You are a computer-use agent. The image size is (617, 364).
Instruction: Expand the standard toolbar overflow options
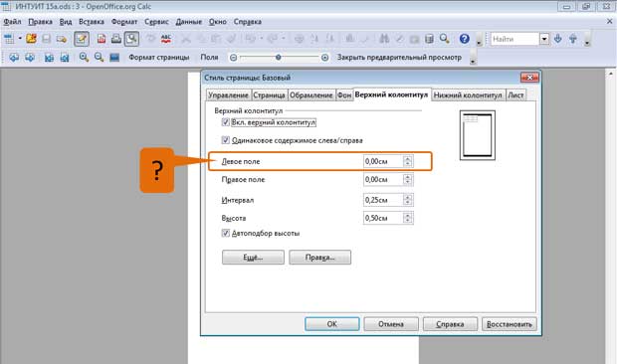point(479,42)
